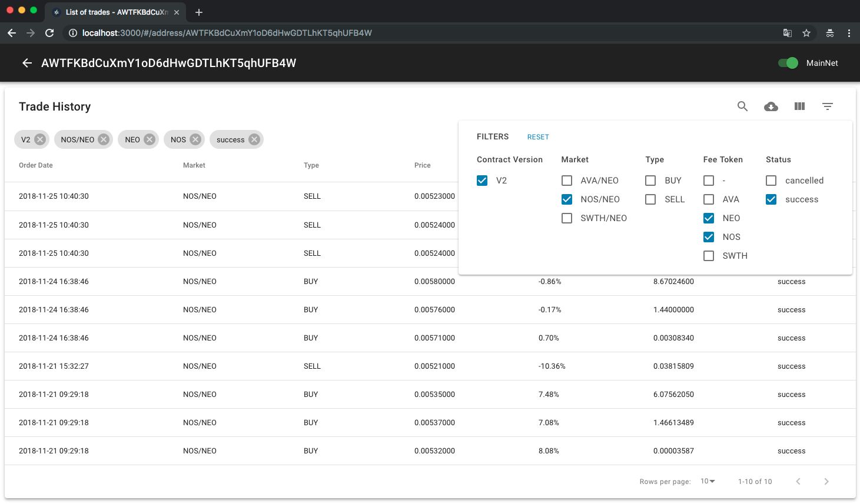Toggle the MainNet switch

pos(788,63)
